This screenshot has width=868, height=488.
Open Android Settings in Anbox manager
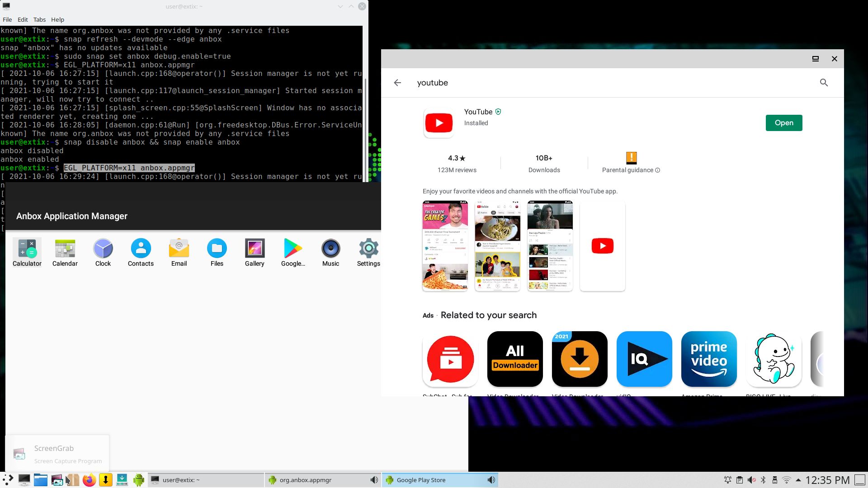pos(368,252)
